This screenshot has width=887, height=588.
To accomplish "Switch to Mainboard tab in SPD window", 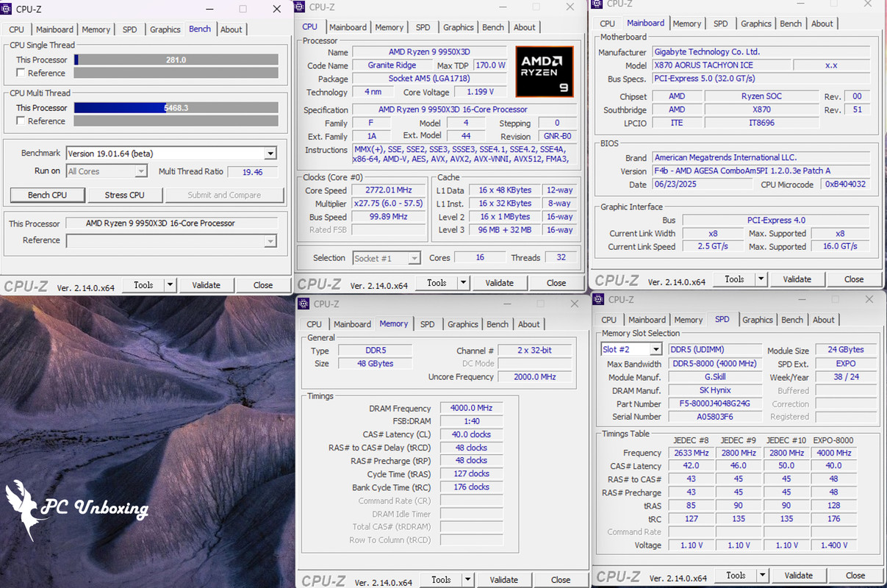I will 647,320.
